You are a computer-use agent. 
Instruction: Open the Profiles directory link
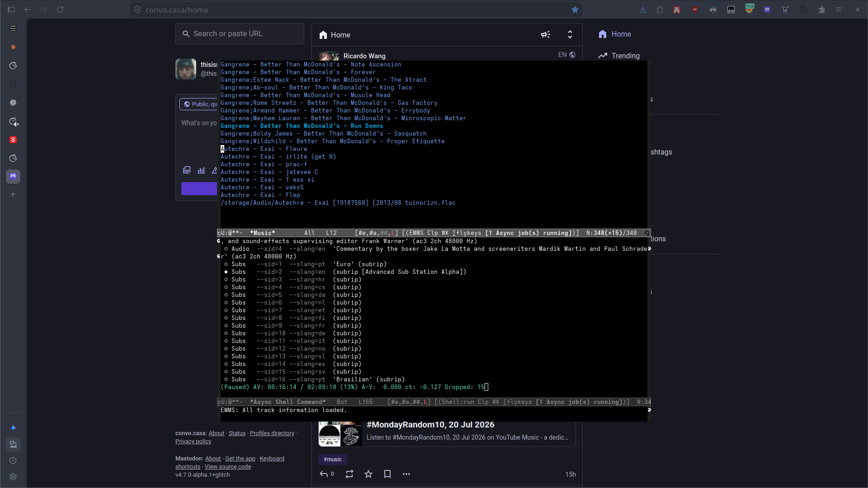click(x=272, y=433)
